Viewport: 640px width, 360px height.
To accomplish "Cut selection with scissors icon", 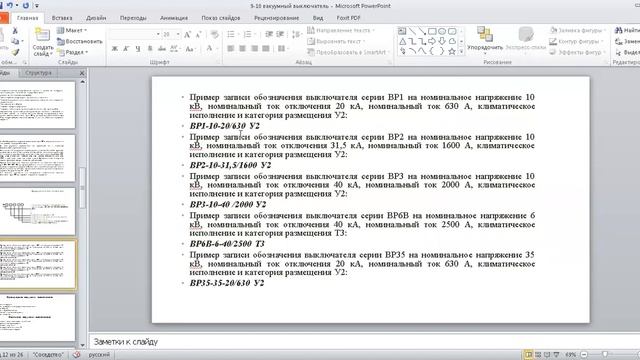I will tap(15, 31).
